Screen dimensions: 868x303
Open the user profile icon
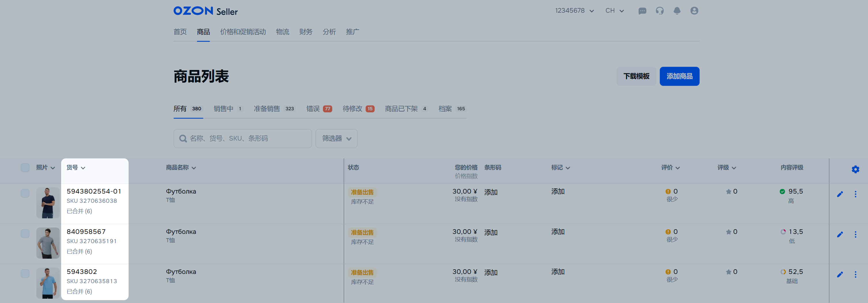[x=694, y=11]
